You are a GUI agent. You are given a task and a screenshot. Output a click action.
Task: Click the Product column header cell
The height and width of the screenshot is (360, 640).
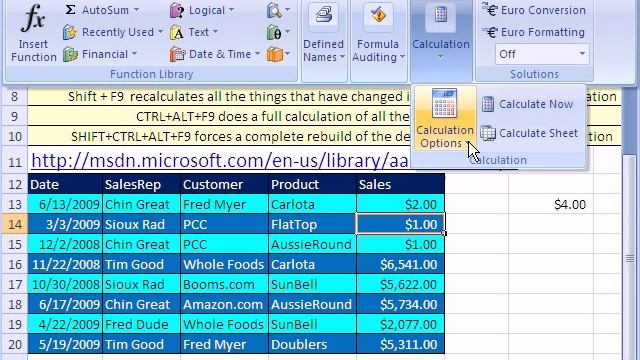[313, 184]
